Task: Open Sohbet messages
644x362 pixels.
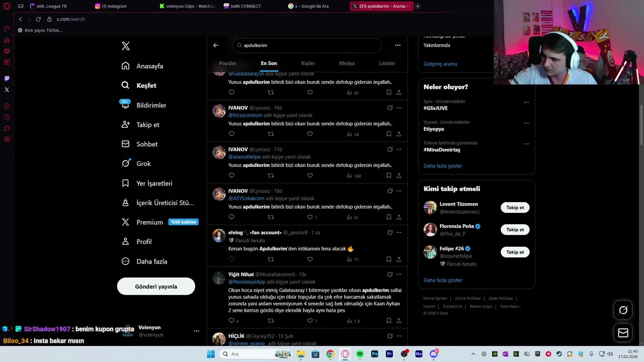Action: pos(140,144)
